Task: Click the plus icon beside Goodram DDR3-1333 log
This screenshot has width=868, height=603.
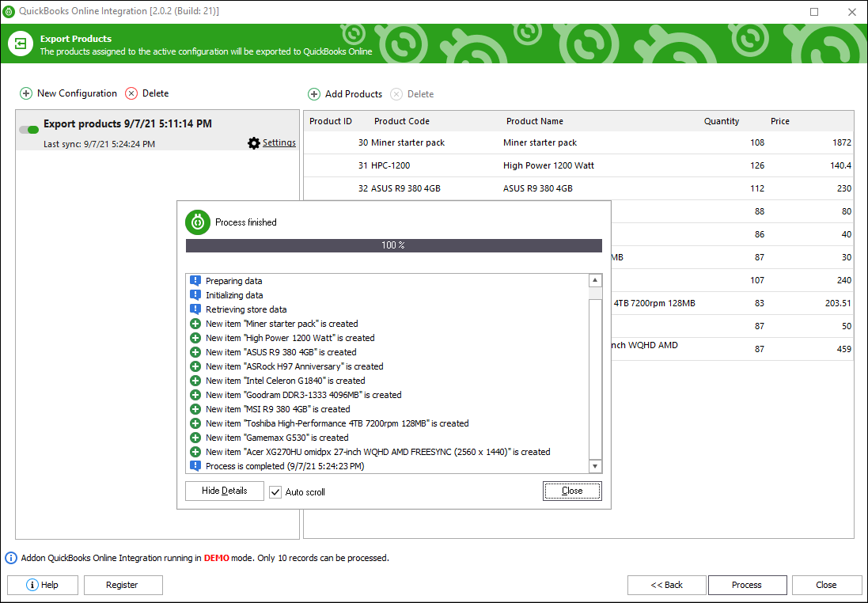Action: pyautogui.click(x=195, y=395)
